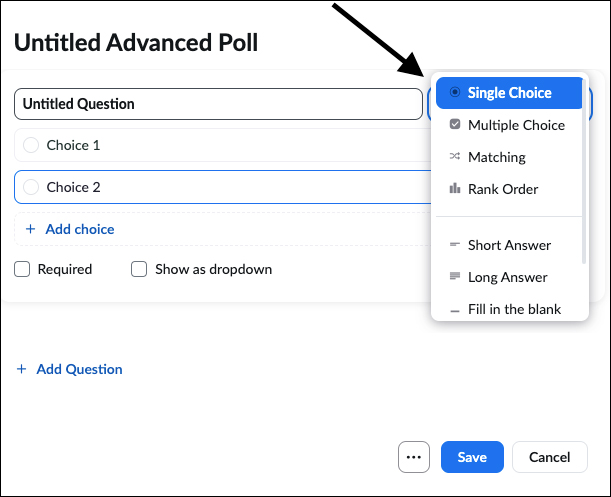Select the Choice 2 radio button
The image size is (611, 497).
pyautogui.click(x=30, y=187)
